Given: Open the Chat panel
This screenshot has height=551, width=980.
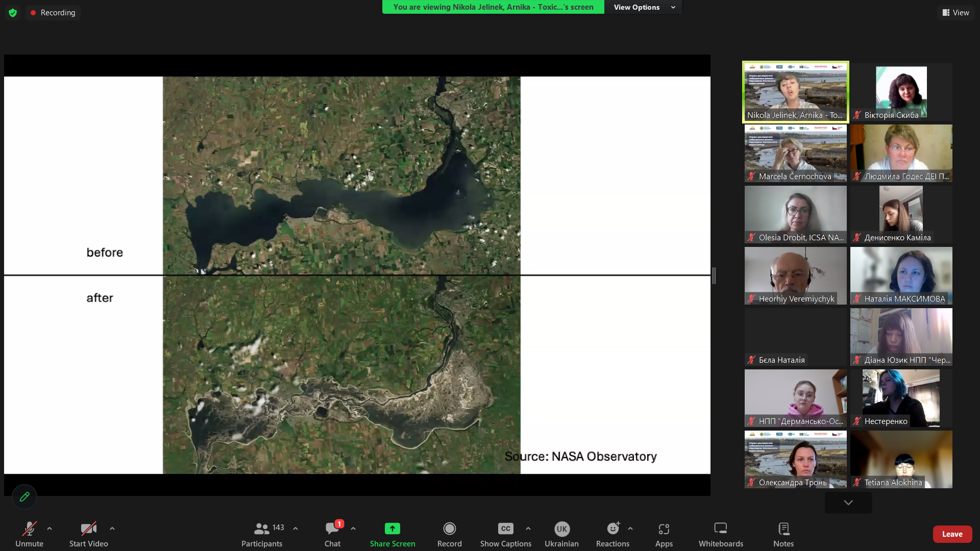Looking at the screenshot, I should click(x=332, y=534).
